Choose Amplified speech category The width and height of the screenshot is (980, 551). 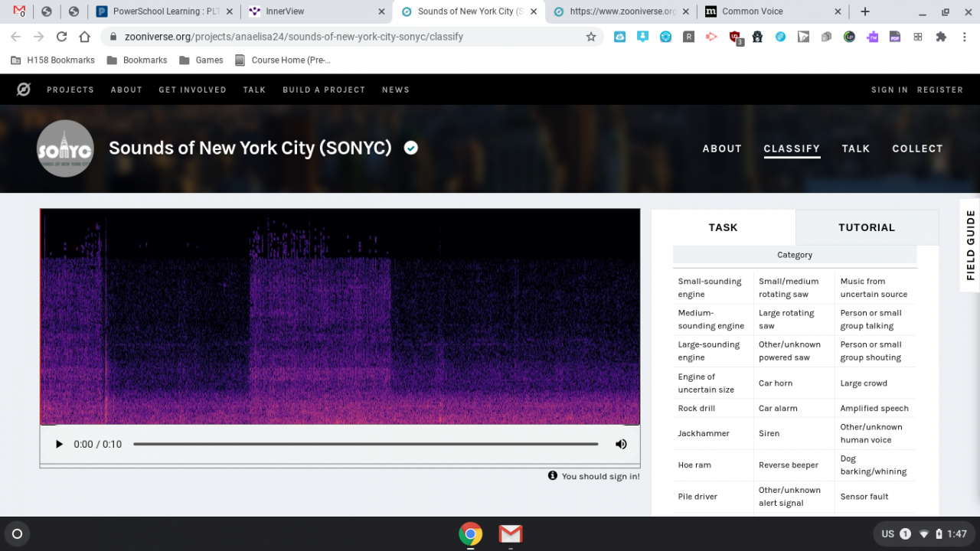(x=876, y=408)
